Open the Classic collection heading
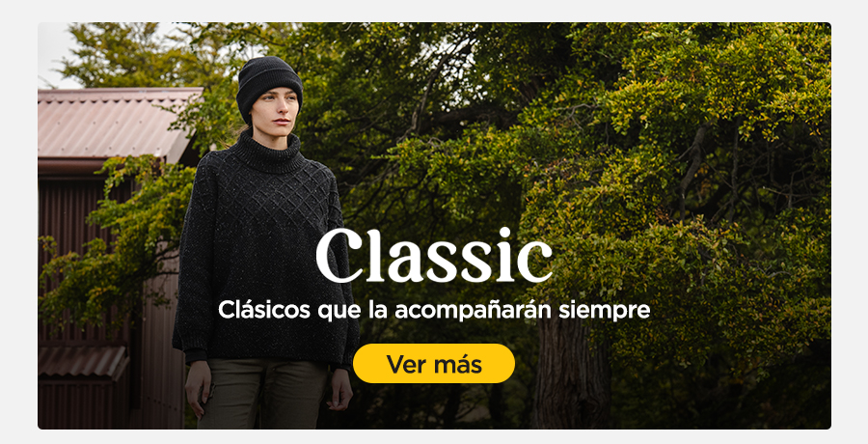 click(434, 256)
